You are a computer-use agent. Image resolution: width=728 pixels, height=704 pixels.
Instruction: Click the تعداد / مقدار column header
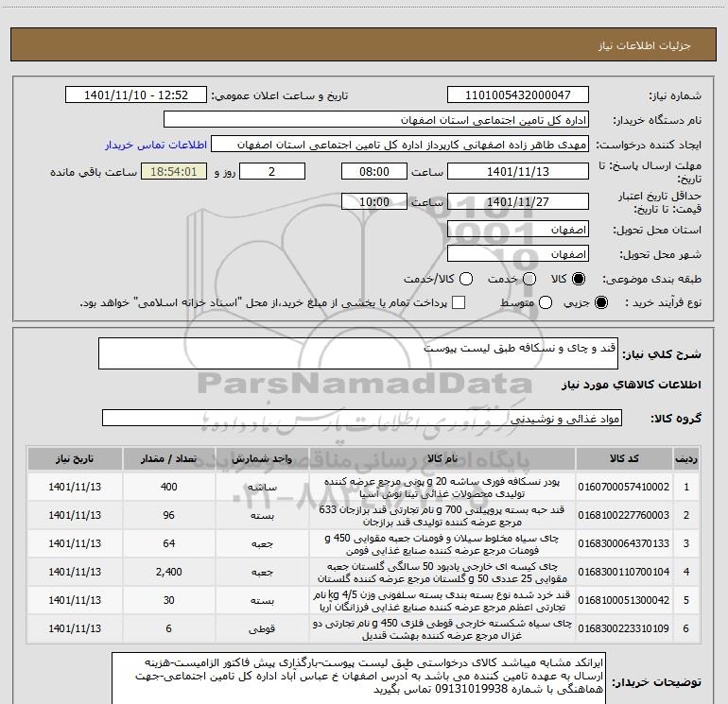pos(169,459)
